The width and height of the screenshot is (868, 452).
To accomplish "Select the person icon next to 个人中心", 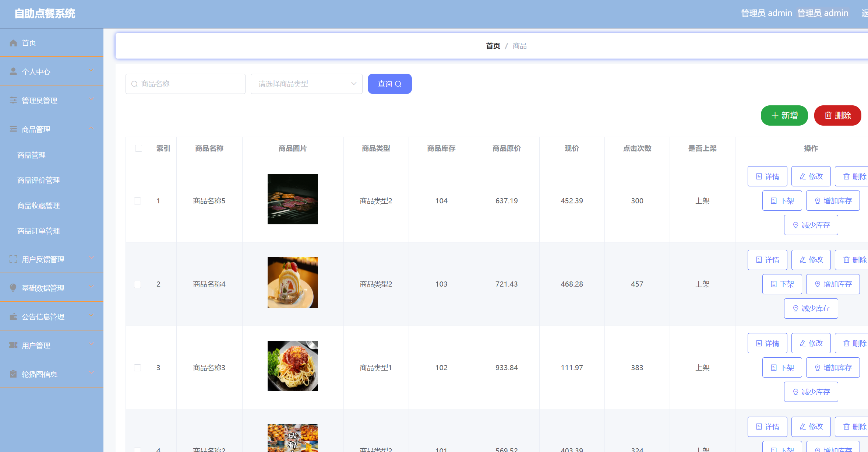I will click(x=13, y=71).
